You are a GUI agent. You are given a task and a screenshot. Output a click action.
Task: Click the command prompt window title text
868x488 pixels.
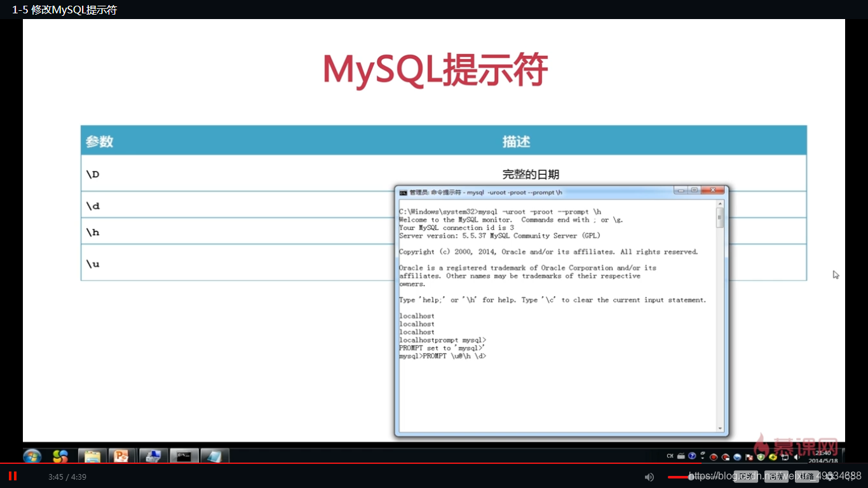pyautogui.click(x=486, y=192)
